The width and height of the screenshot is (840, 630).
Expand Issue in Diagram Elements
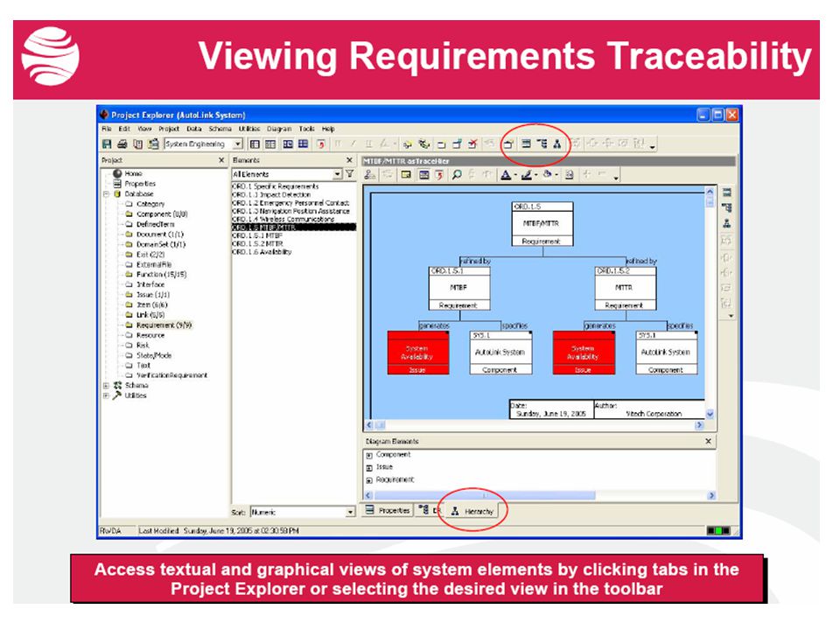369,468
